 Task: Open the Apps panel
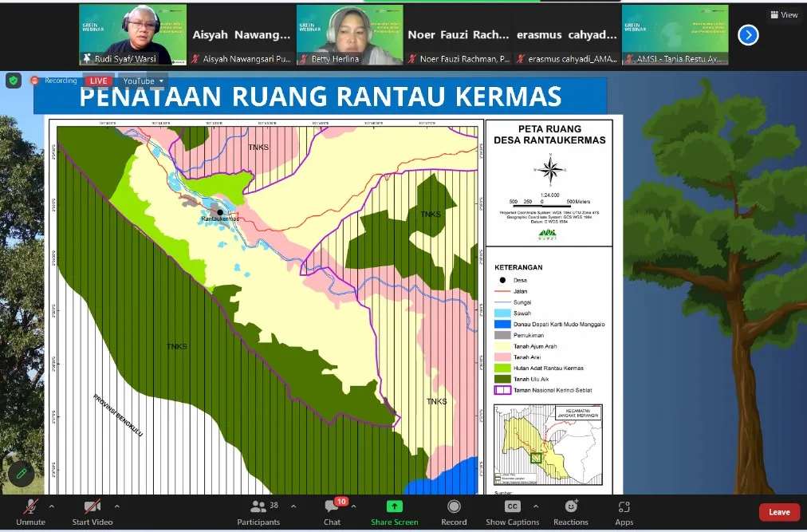[x=624, y=512]
